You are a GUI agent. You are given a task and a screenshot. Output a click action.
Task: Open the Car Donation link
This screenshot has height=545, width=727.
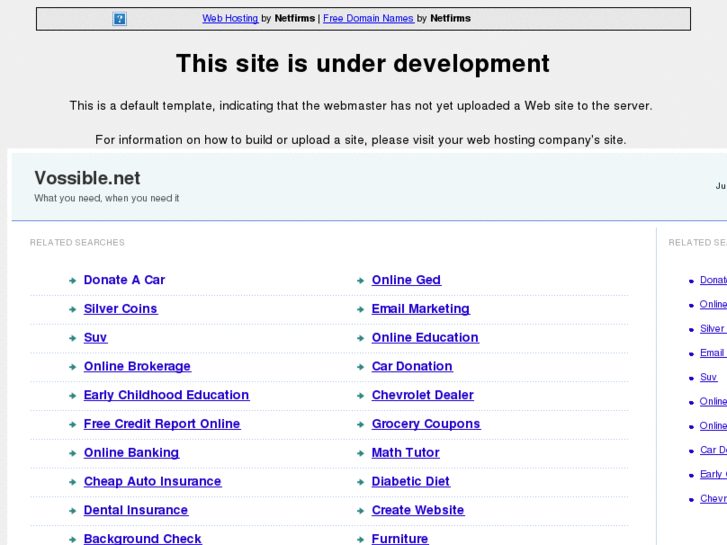pos(412,366)
